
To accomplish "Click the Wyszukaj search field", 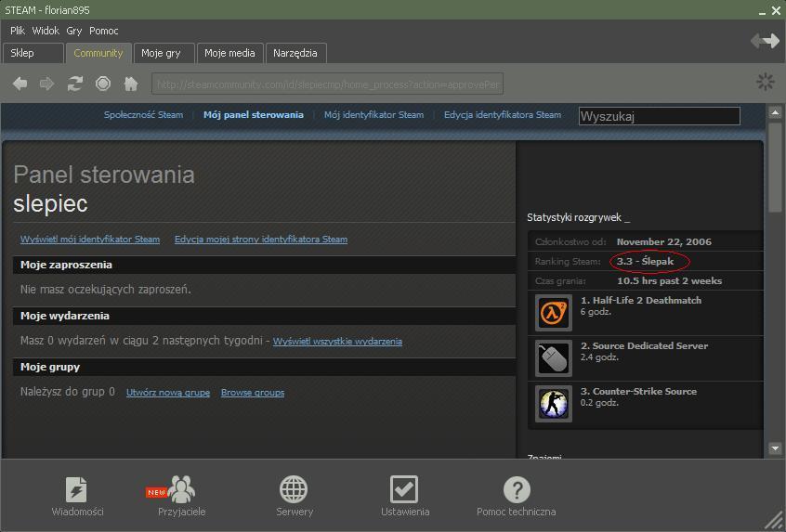I will [659, 116].
